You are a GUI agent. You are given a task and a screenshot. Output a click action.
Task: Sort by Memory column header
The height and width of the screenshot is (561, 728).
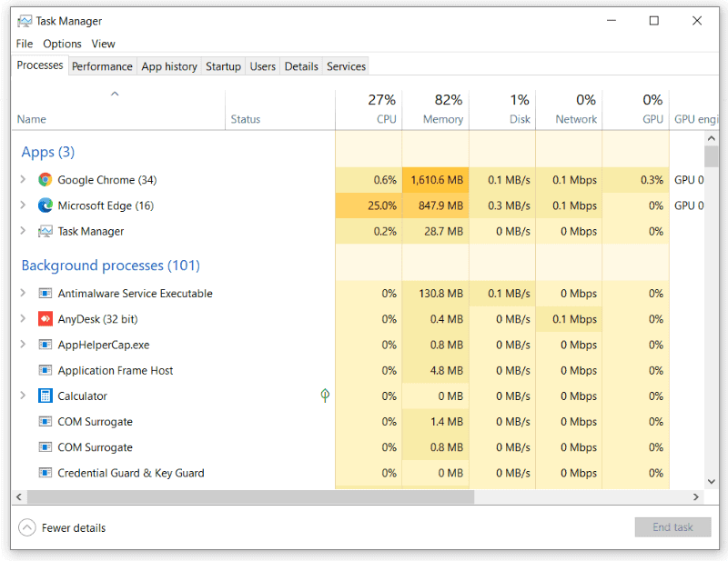click(x=436, y=109)
